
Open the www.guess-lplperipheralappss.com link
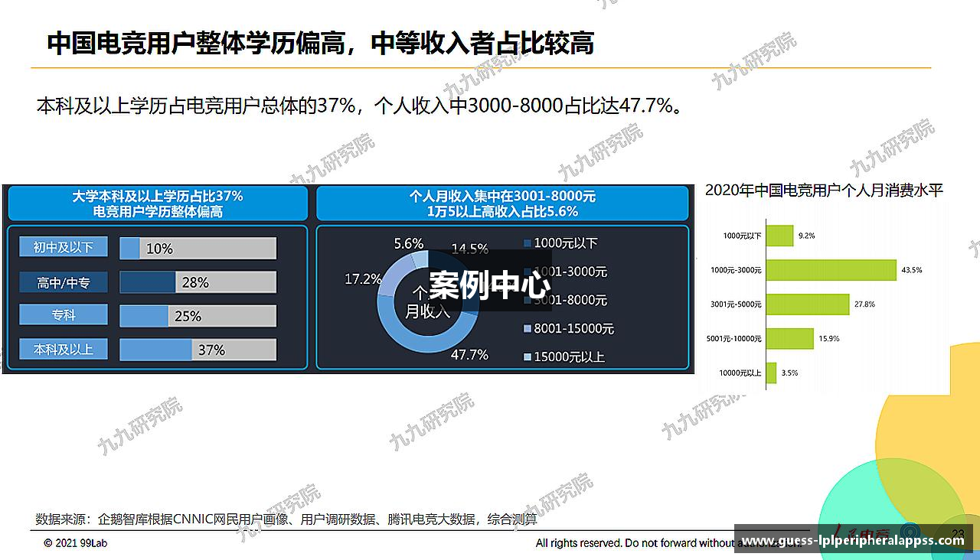coord(853,540)
